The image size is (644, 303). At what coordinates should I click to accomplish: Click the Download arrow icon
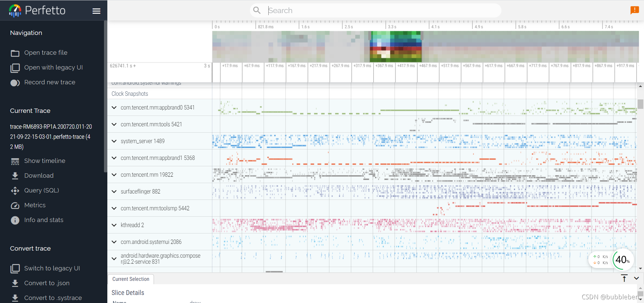(x=15, y=176)
